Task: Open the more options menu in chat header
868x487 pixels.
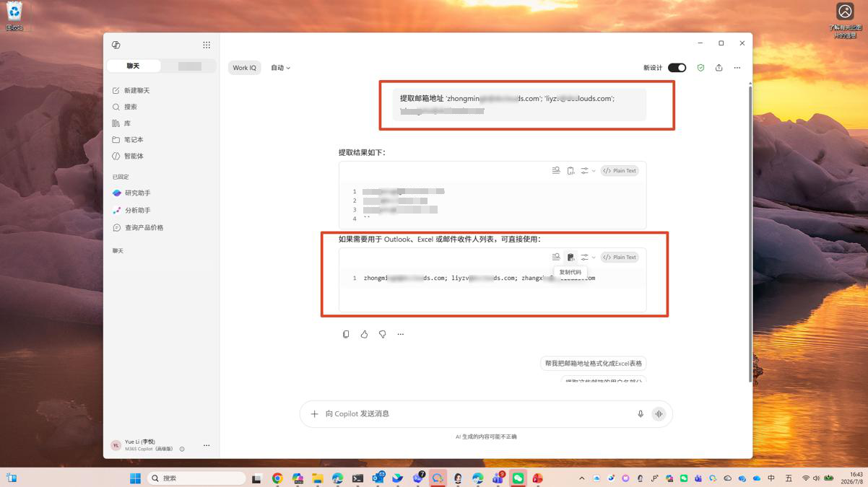Action: (737, 68)
